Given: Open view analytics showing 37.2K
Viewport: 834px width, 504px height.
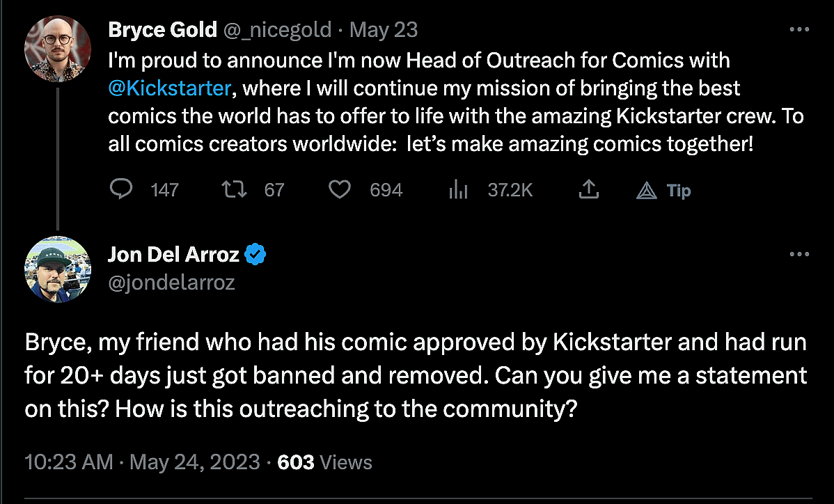Looking at the screenshot, I should [x=457, y=189].
